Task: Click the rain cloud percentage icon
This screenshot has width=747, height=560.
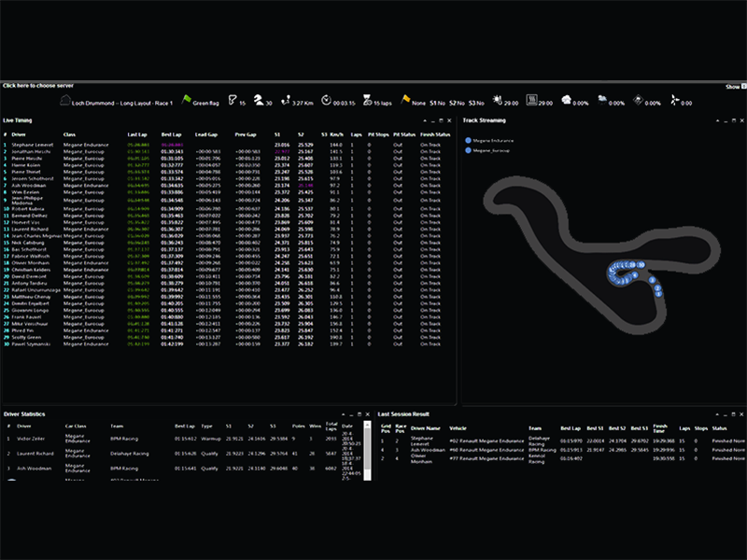Action: (602, 103)
